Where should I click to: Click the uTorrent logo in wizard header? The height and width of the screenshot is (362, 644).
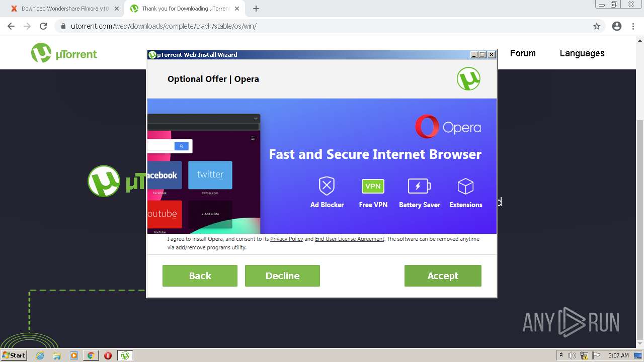pyautogui.click(x=468, y=79)
